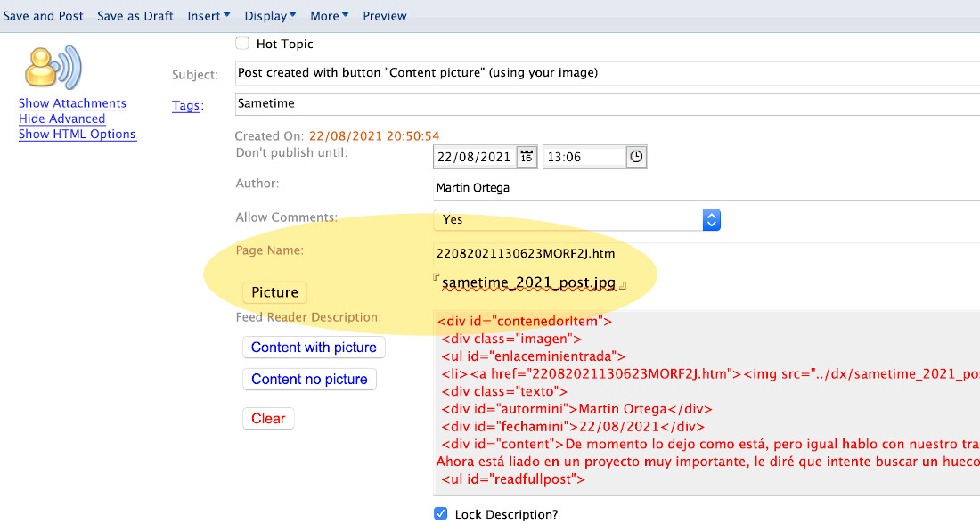Toggle the Lock Description checkbox
980x532 pixels.
(441, 514)
